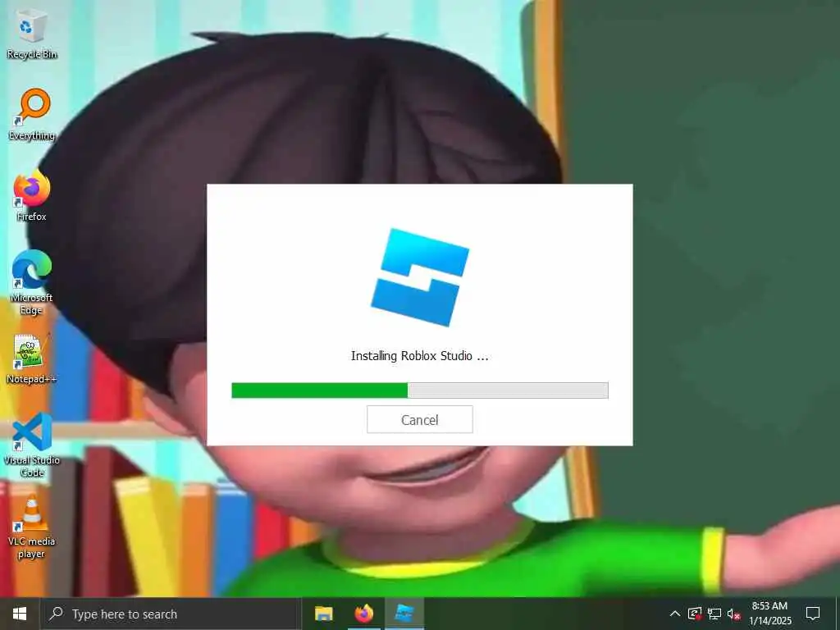Image resolution: width=840 pixels, height=630 pixels.
Task: Click the Roblox Studio logo in installer
Action: [x=420, y=277]
